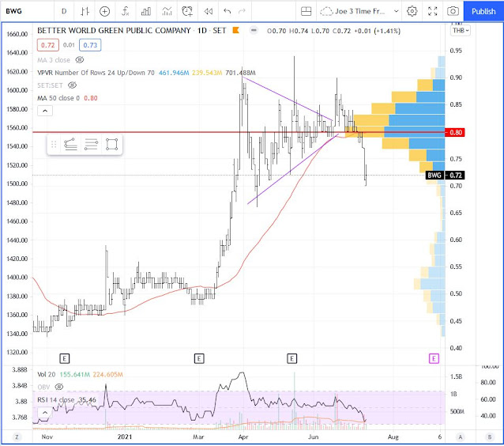Take a chart snapshot with camera
This screenshot has height=446, width=504.
pyautogui.click(x=453, y=12)
